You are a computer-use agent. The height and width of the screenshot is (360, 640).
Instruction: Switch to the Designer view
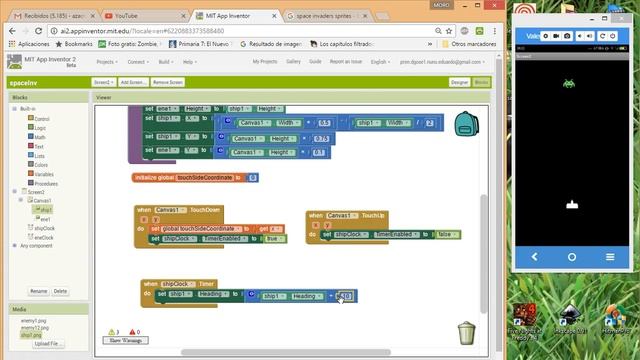tap(459, 82)
